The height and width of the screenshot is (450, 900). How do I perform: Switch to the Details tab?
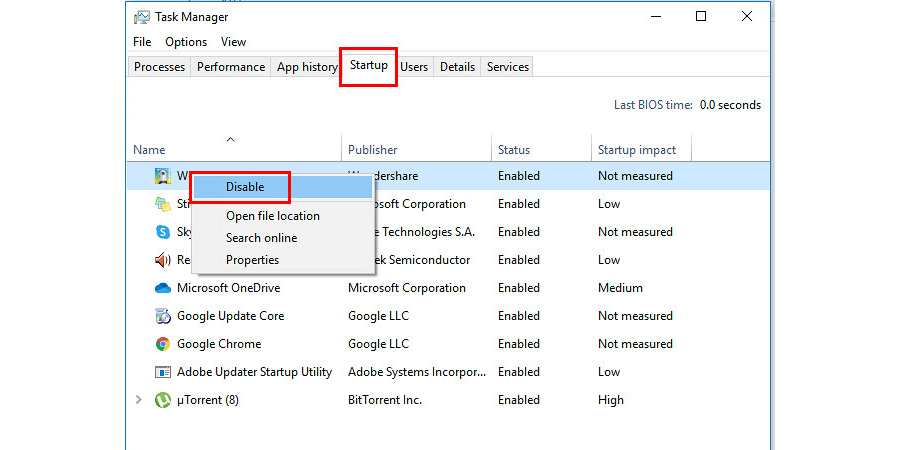(457, 67)
